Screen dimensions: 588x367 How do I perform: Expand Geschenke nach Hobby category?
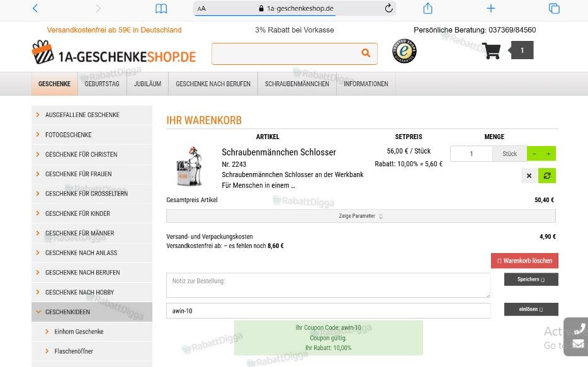[92, 292]
